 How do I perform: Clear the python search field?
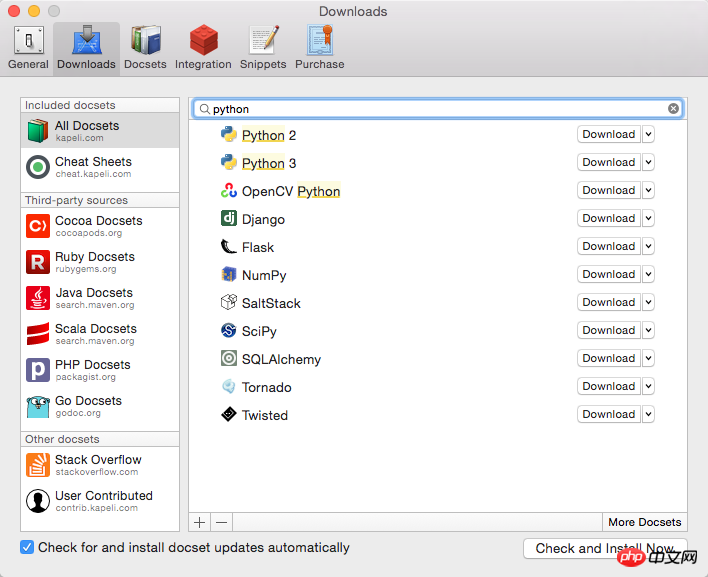[673, 109]
